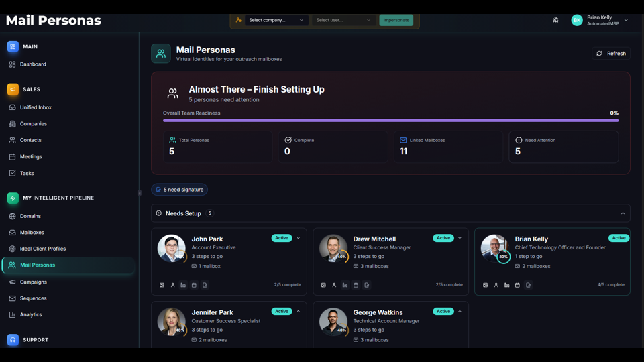Toggle Active status badge on John Park
The image size is (644, 362).
[281, 238]
